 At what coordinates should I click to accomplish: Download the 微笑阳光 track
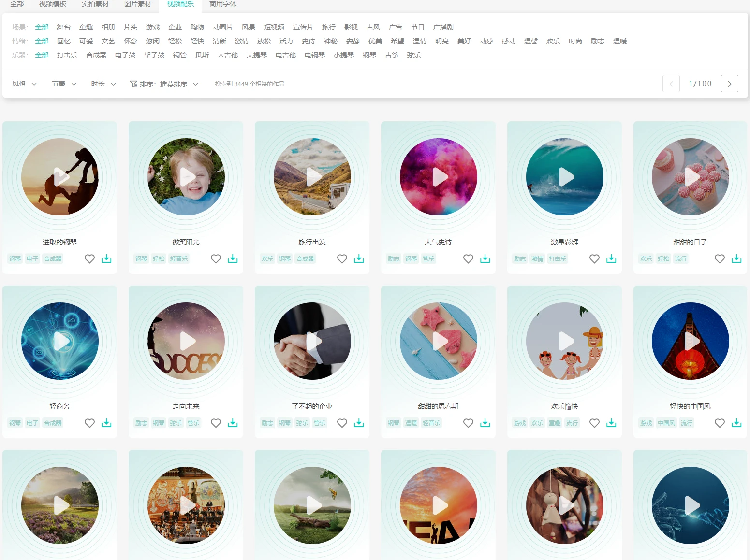[233, 259]
